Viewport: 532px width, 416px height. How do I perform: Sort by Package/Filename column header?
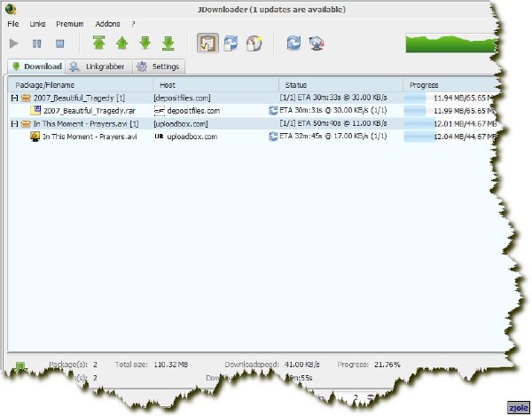pyautogui.click(x=81, y=85)
